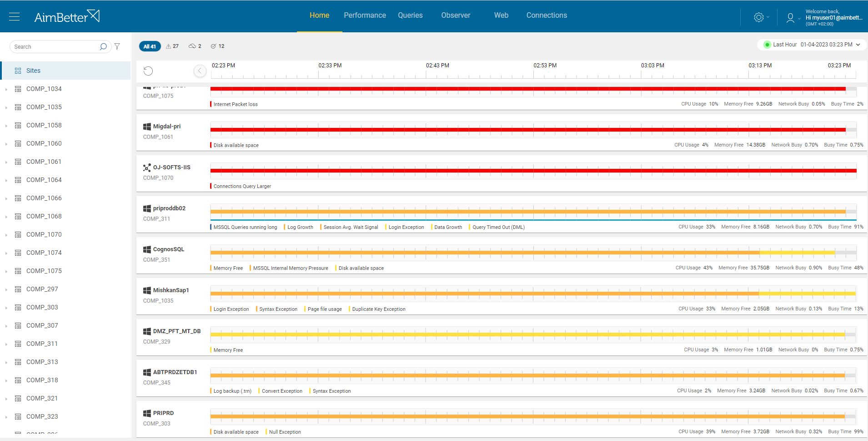Open the Performance tab
The height and width of the screenshot is (441, 868).
point(365,15)
